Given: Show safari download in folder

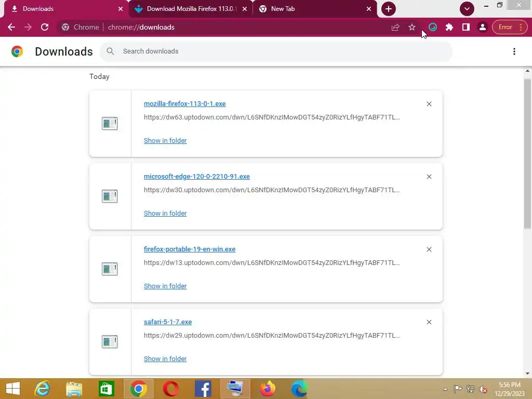Looking at the screenshot, I should (x=165, y=358).
